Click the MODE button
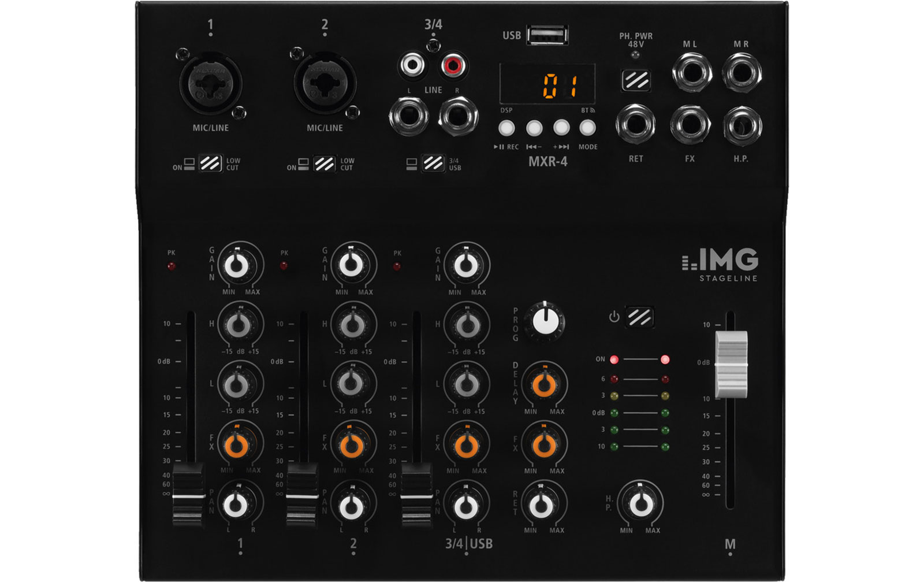 (x=587, y=128)
